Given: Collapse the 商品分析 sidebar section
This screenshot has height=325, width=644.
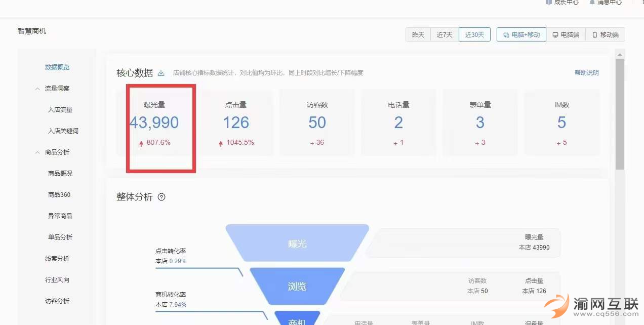Looking at the screenshot, I should click(x=37, y=152).
